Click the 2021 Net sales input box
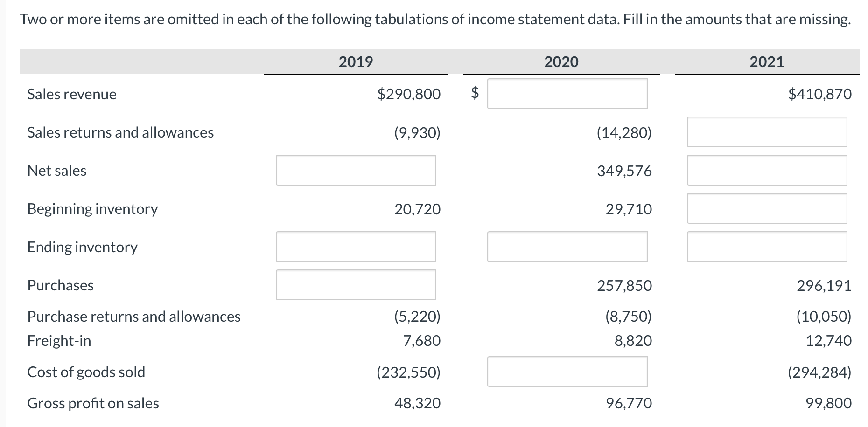 tap(767, 170)
